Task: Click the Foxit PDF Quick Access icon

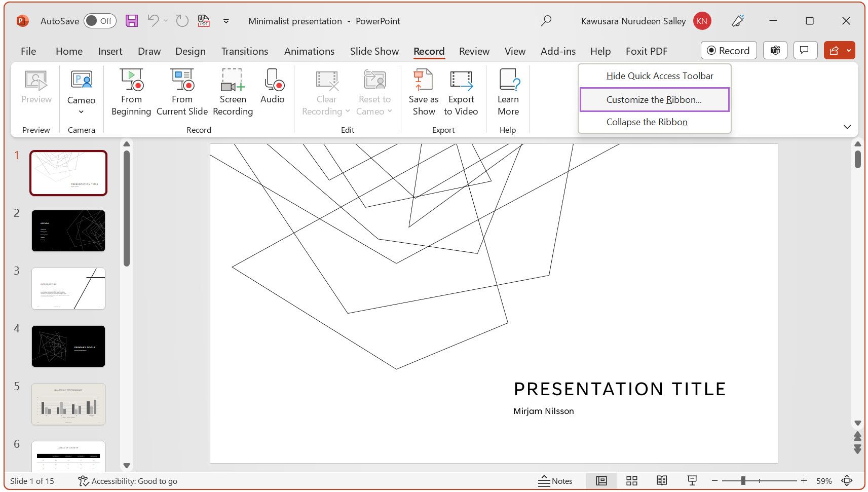Action: click(x=203, y=21)
